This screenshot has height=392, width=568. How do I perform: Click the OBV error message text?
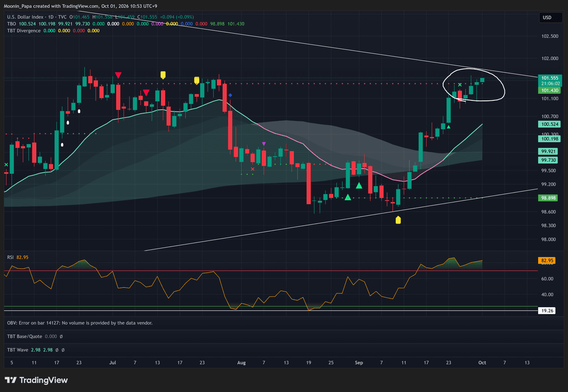[x=80, y=323]
